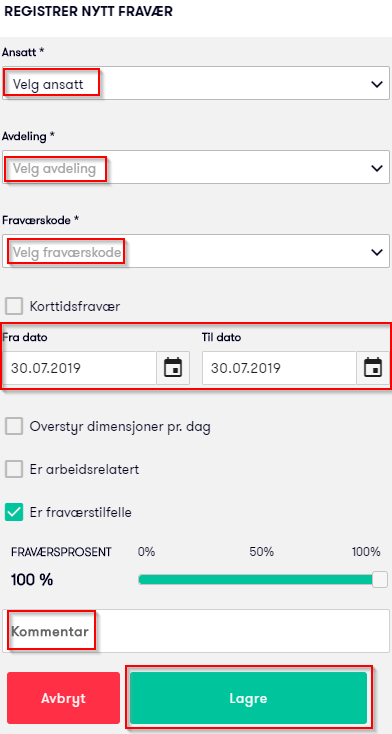Open the Velg fraværskode combo box
Image resolution: width=392 pixels, height=734 pixels.
(x=196, y=251)
